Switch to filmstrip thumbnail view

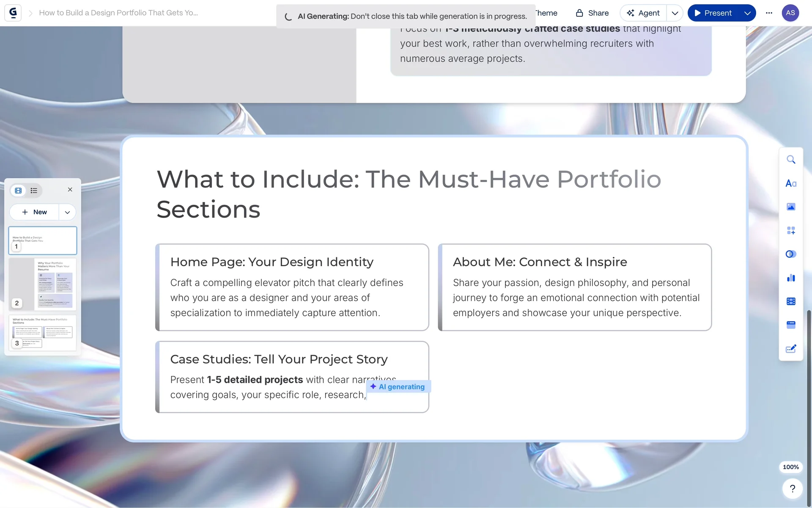tap(18, 190)
